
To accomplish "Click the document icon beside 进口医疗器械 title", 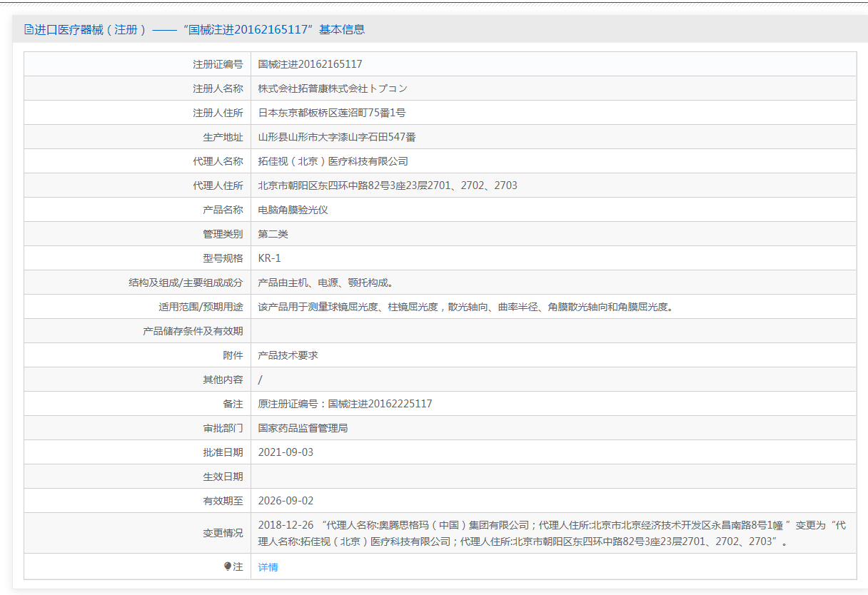I will click(x=29, y=30).
